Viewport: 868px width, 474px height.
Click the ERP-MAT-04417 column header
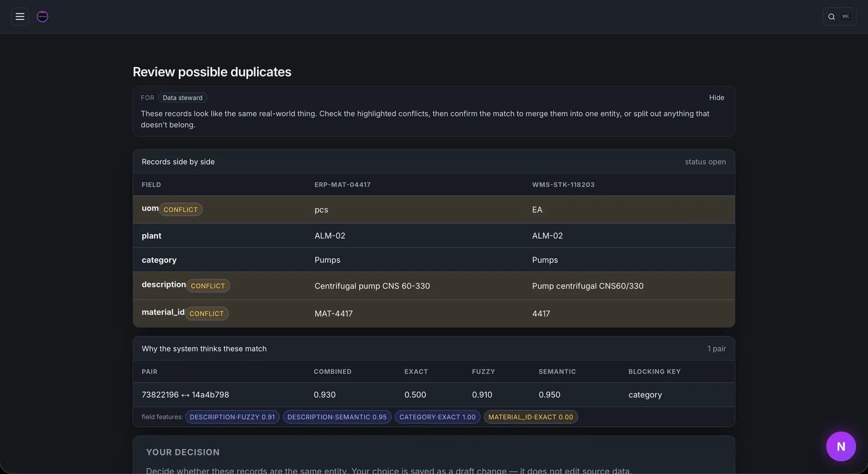pyautogui.click(x=342, y=185)
